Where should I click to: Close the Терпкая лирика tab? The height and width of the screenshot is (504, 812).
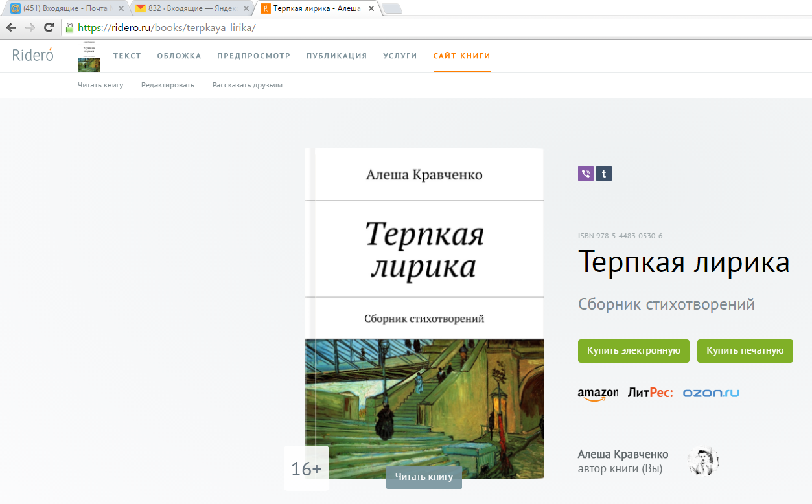[x=371, y=8]
